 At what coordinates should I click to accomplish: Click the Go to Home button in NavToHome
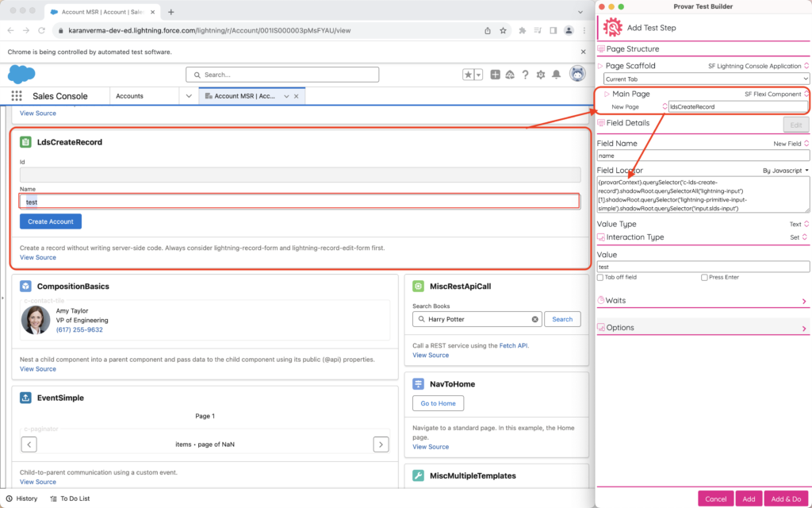437,402
